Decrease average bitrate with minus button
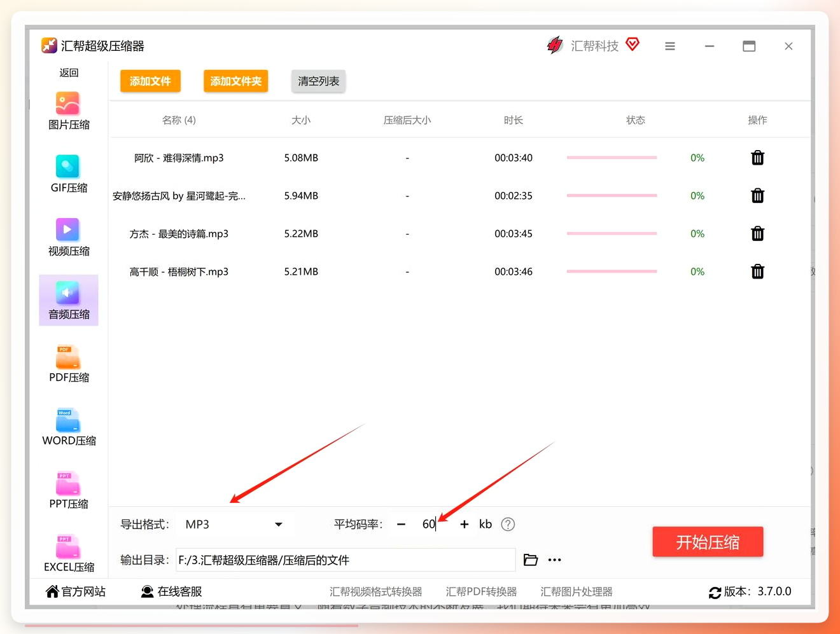840x634 pixels. (x=401, y=525)
